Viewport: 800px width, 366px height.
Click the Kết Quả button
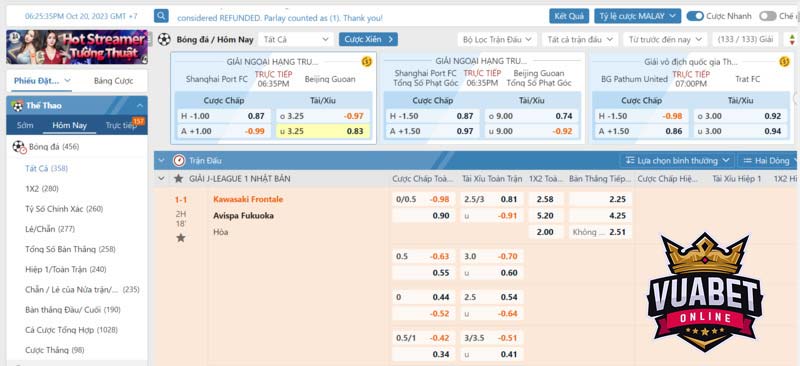(569, 16)
